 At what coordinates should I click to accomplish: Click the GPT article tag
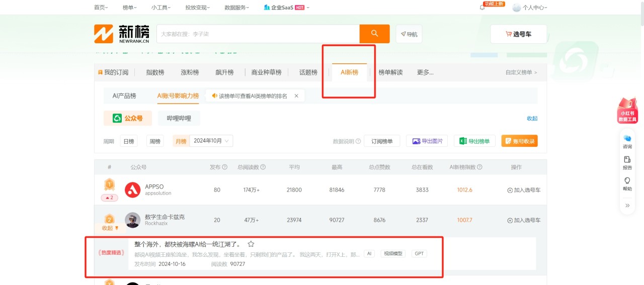coord(419,254)
